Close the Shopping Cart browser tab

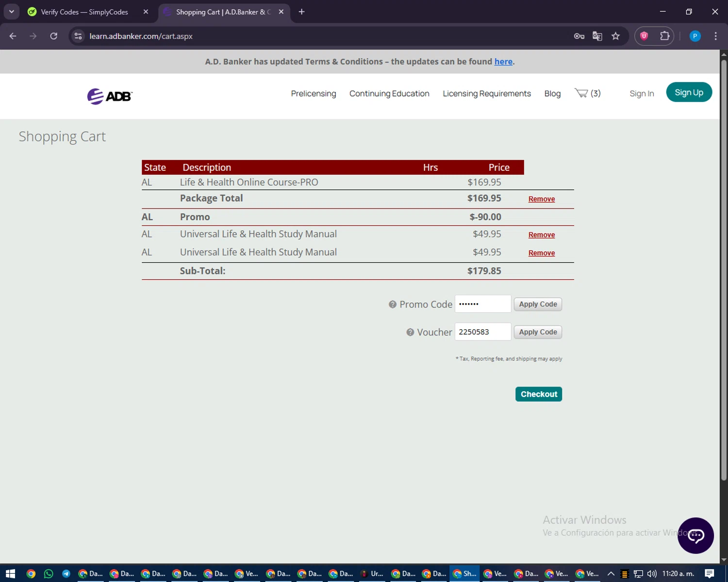coord(281,12)
